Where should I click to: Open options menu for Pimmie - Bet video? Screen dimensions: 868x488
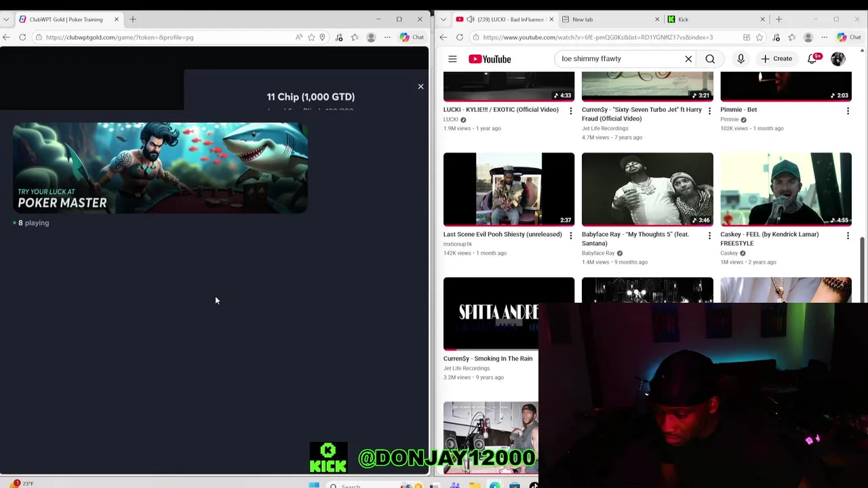[848, 110]
